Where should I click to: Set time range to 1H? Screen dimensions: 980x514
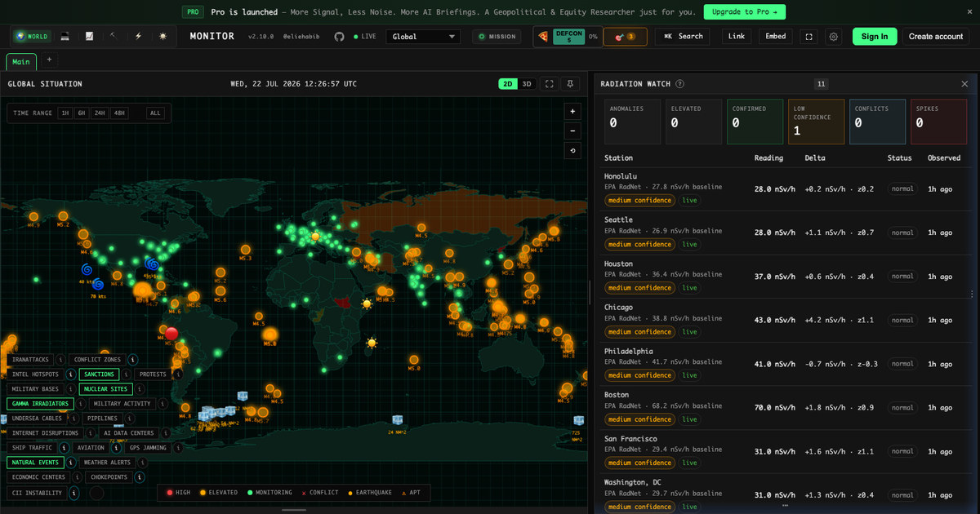[65, 113]
